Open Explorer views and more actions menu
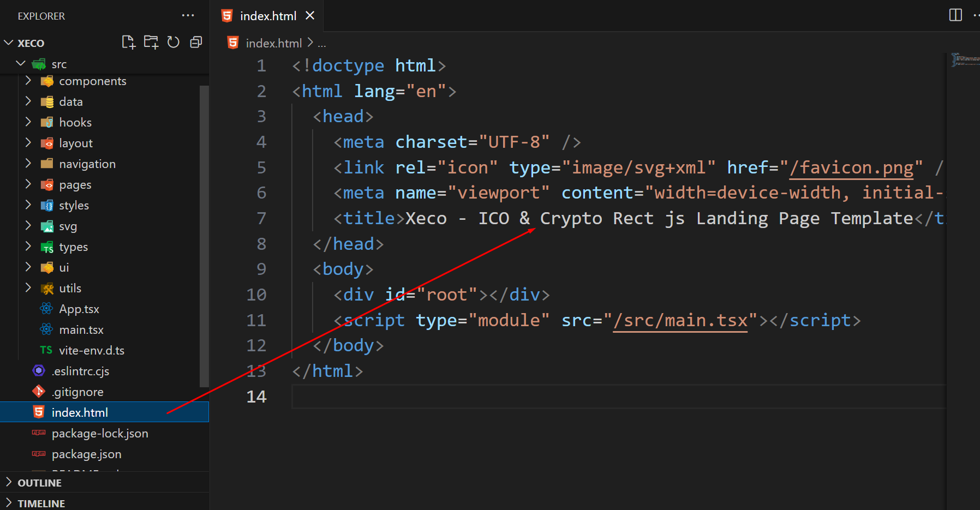This screenshot has height=510, width=980. click(x=188, y=16)
